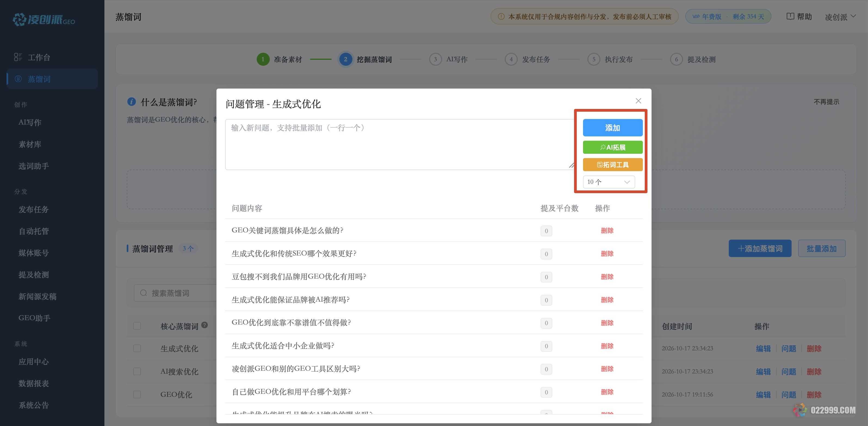This screenshot has width=868, height=426.
Task: Click the 工作台 sidebar icon
Action: (18, 57)
